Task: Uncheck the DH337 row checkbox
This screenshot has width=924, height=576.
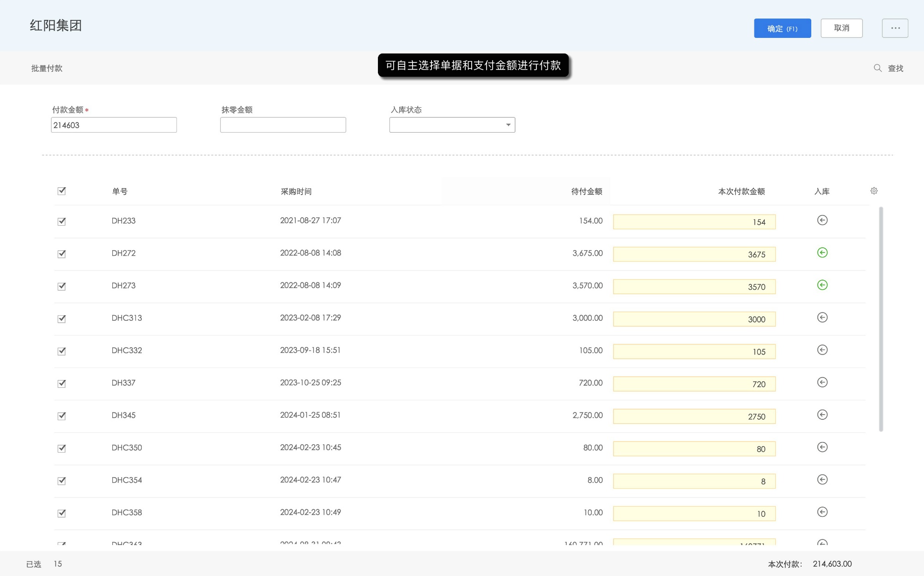Action: (x=61, y=383)
